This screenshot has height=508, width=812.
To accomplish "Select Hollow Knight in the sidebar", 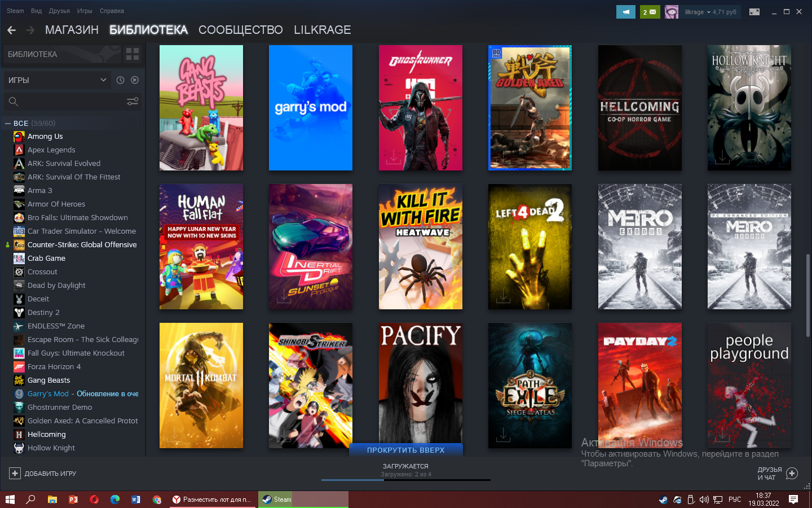I will click(76, 448).
